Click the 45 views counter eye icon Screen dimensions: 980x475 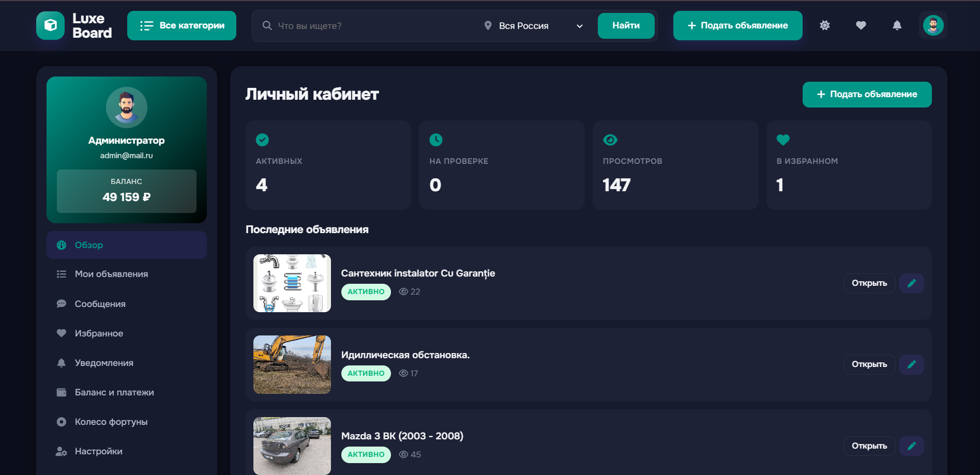[x=404, y=454]
